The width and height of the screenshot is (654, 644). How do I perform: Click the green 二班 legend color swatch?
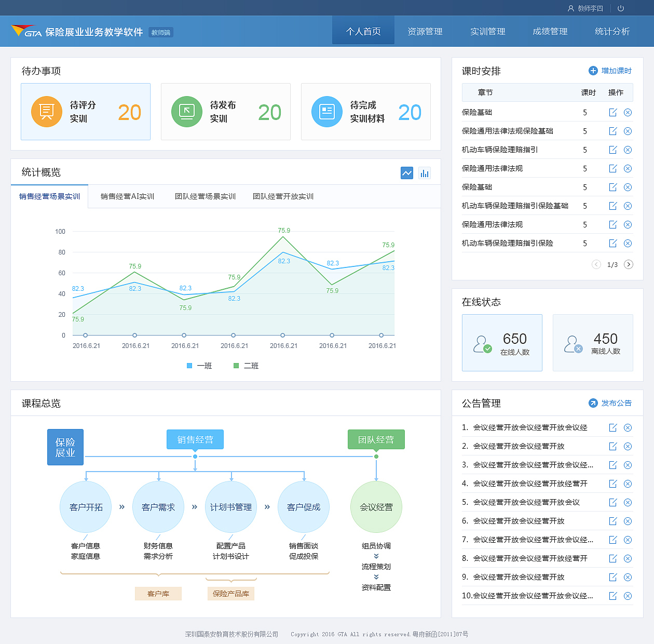[x=236, y=366]
